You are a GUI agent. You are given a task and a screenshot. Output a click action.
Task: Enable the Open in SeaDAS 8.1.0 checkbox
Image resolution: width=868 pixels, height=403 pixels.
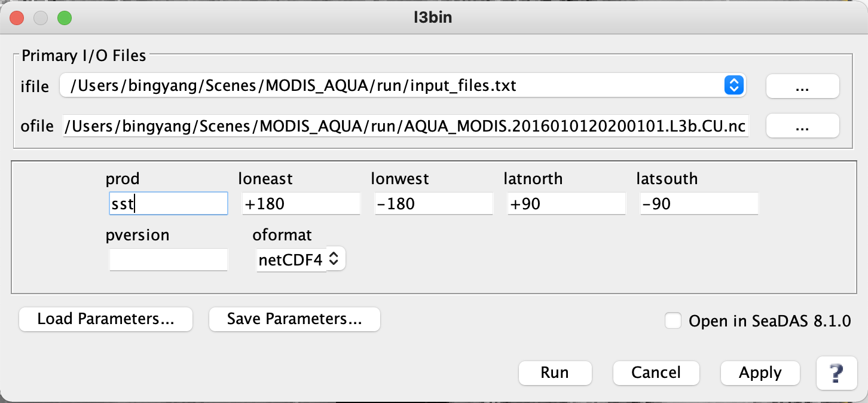point(673,320)
